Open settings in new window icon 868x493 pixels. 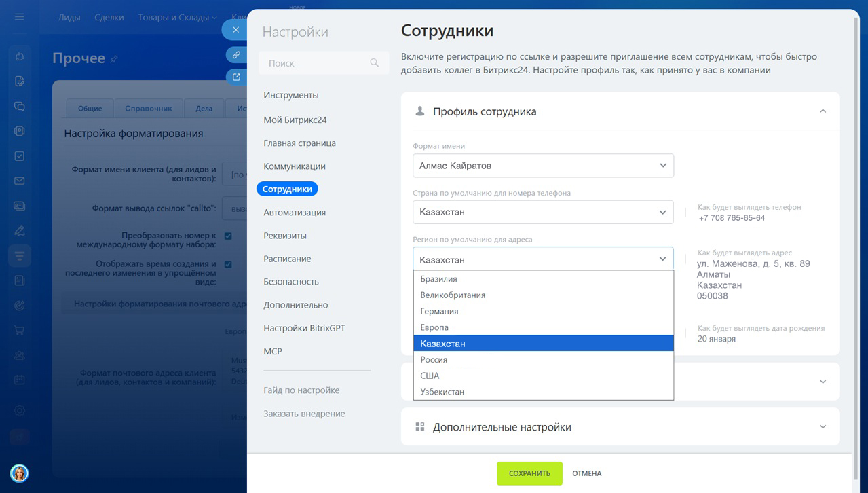pyautogui.click(x=236, y=77)
